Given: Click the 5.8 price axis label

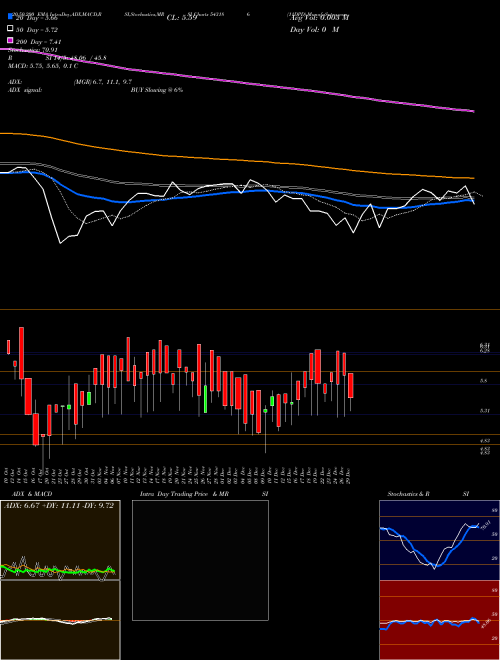Looking at the screenshot, I should pyautogui.click(x=484, y=381).
